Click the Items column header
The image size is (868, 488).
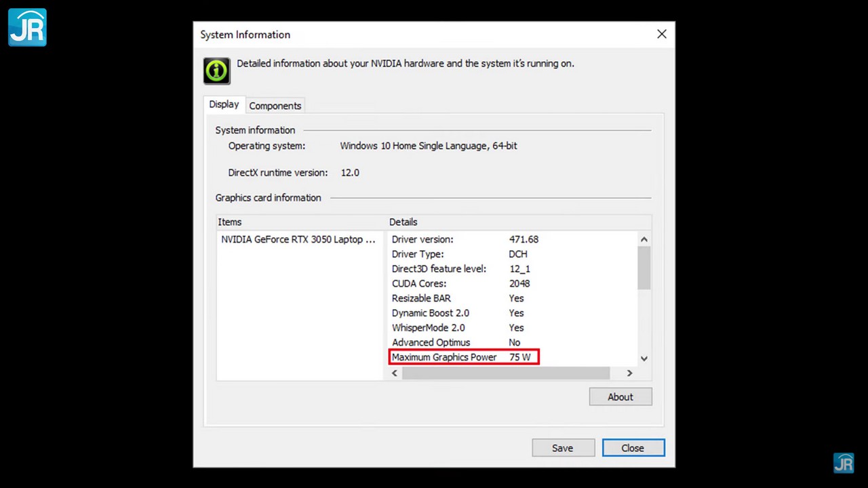click(300, 222)
